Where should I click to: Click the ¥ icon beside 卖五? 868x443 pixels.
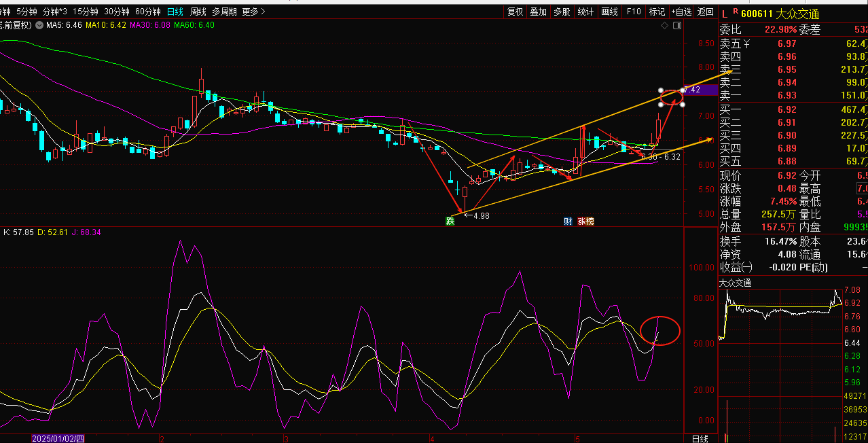click(x=747, y=44)
